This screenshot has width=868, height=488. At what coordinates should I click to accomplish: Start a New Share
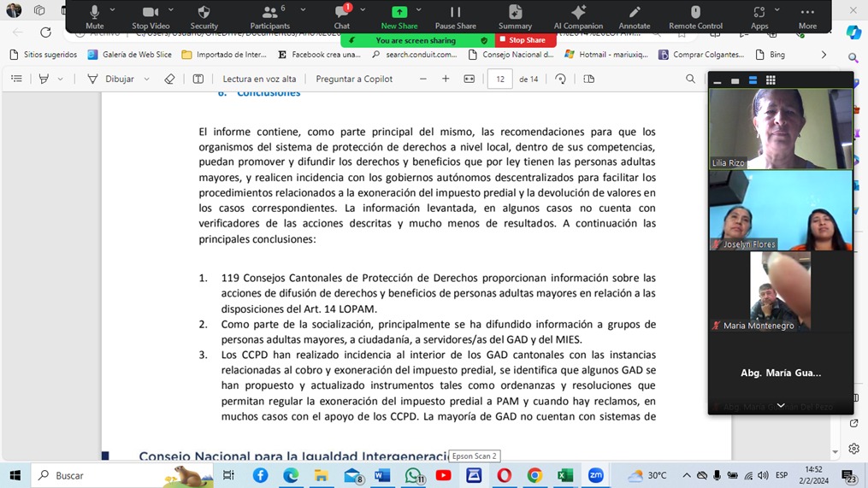point(399,16)
